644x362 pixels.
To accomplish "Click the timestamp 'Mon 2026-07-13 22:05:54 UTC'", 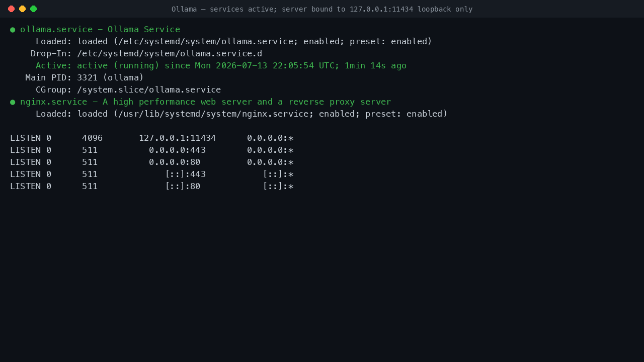I will click(x=265, y=65).
